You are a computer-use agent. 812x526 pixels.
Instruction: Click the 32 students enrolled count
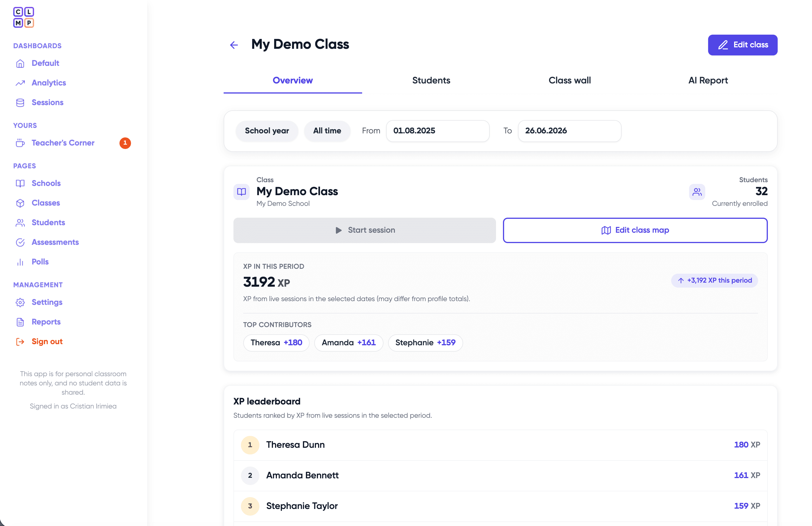coord(762,191)
